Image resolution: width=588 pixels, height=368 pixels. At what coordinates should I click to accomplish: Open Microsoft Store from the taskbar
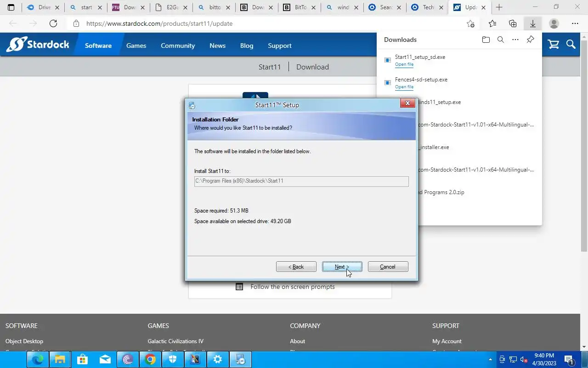pyautogui.click(x=82, y=360)
